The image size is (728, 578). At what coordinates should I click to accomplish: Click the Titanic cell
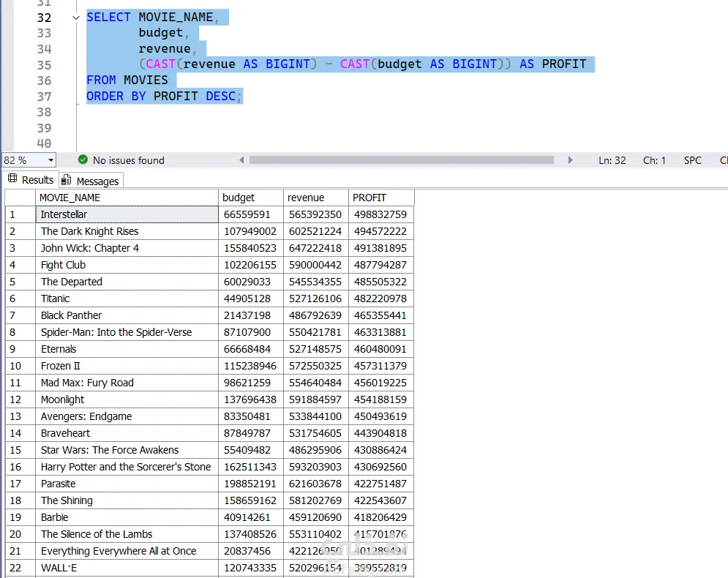click(x=127, y=299)
